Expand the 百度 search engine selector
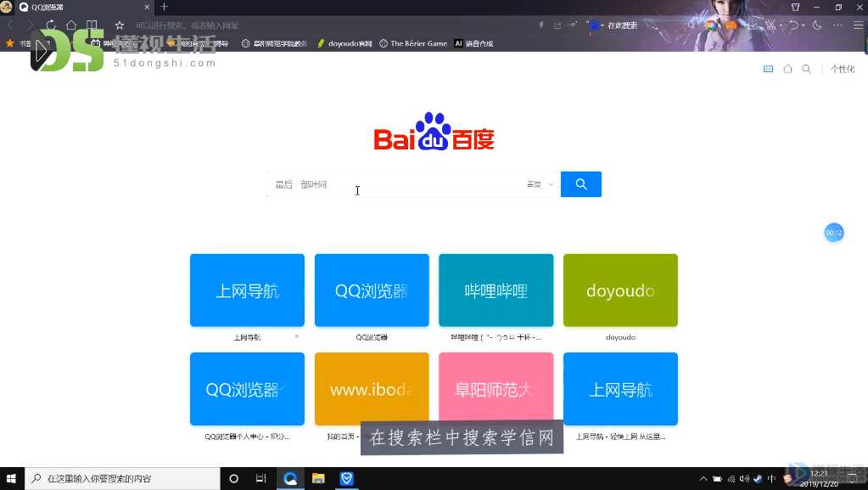 coord(540,184)
